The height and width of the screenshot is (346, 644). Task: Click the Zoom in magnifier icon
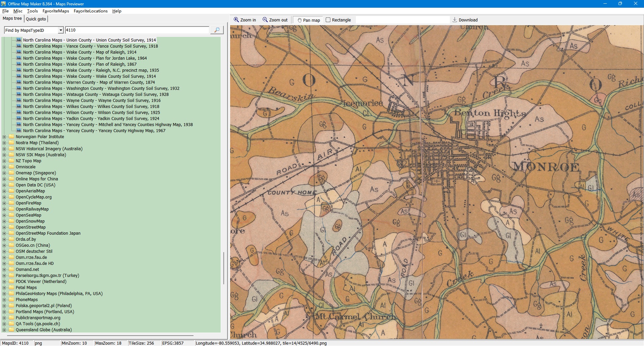click(x=236, y=20)
